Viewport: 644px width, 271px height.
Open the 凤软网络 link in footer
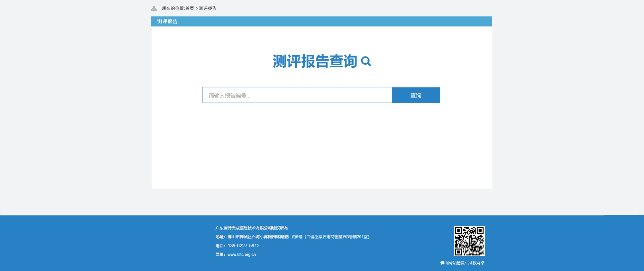(476, 263)
